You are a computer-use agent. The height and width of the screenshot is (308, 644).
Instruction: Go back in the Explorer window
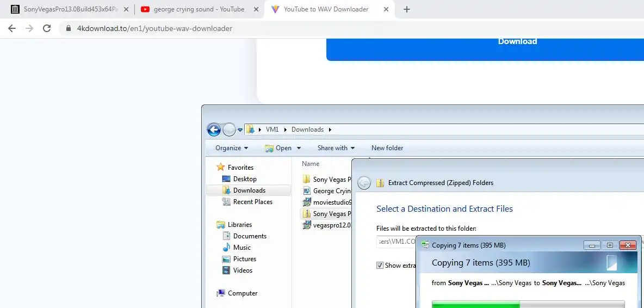click(x=214, y=130)
